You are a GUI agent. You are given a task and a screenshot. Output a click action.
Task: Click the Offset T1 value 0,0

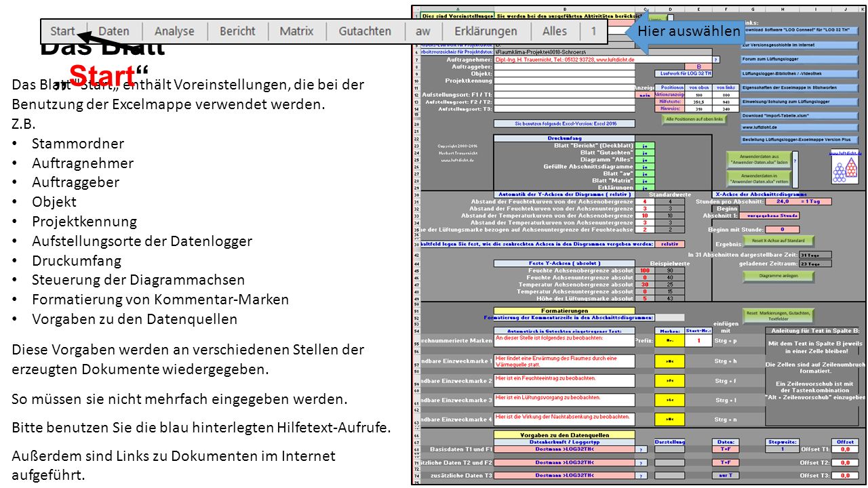click(x=845, y=449)
